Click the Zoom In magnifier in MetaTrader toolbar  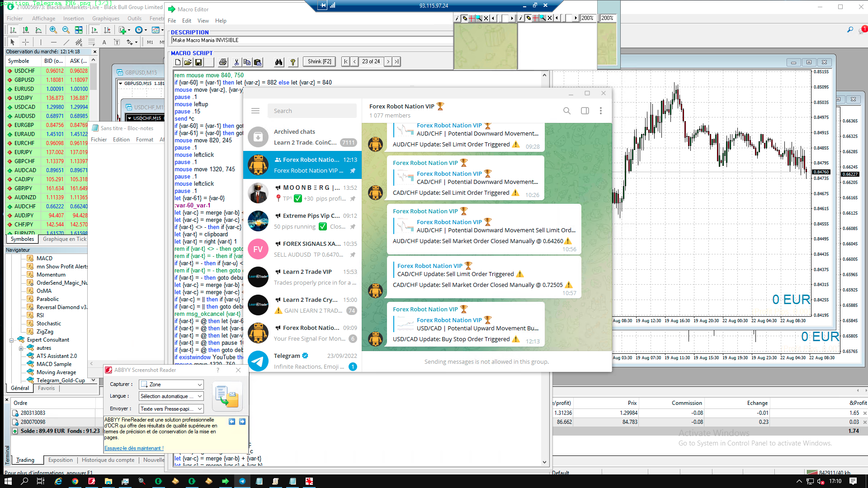pos(53,30)
